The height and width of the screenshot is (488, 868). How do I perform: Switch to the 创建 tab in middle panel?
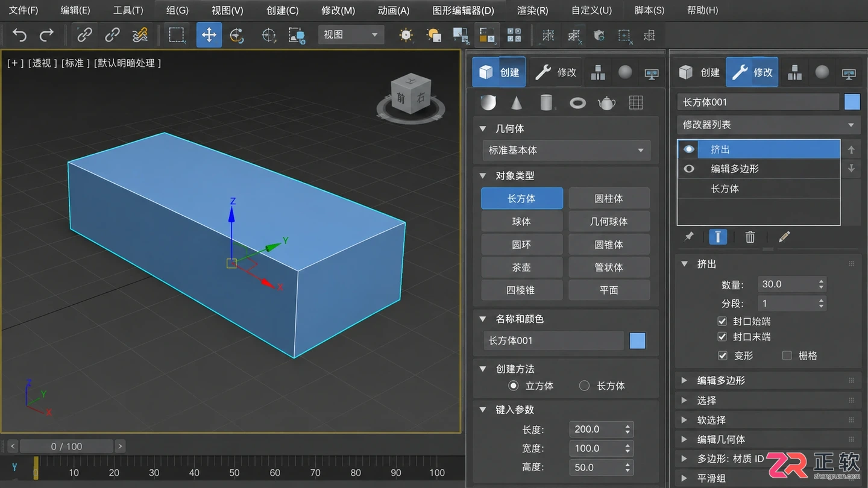click(x=499, y=72)
